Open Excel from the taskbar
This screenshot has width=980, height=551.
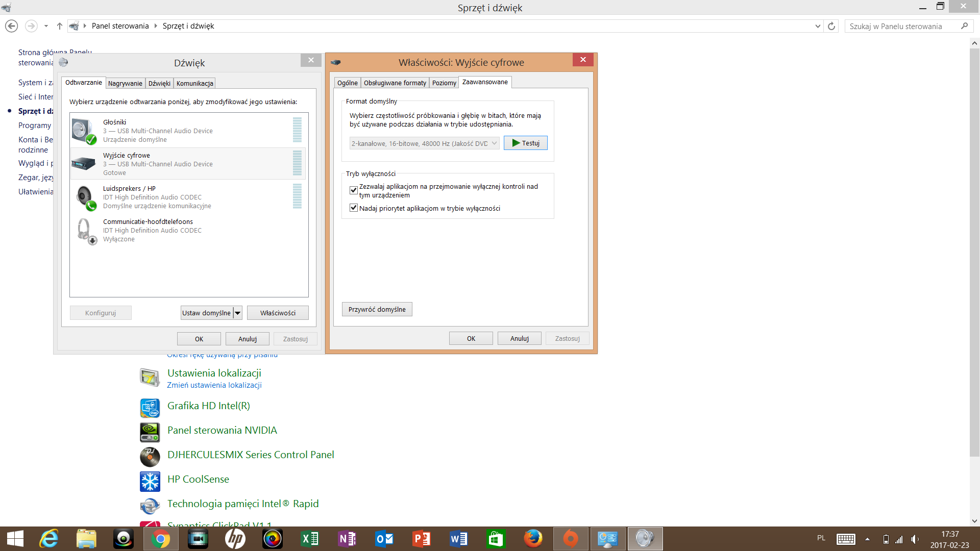pyautogui.click(x=310, y=539)
